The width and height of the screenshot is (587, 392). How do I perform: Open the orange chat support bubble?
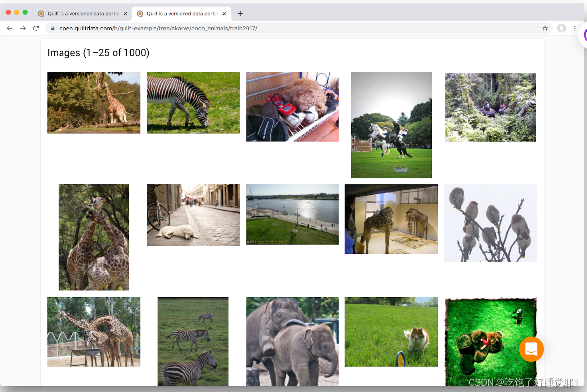(531, 349)
